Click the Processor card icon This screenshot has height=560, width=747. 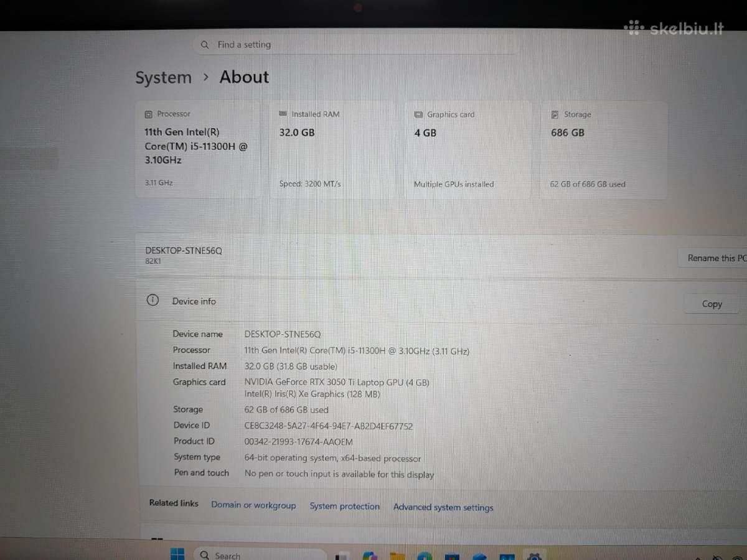148,114
